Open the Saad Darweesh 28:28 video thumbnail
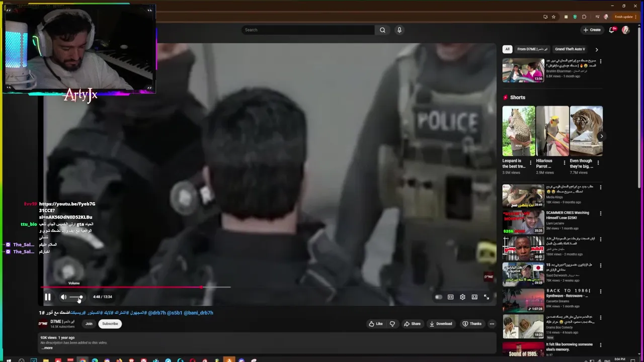The image size is (644, 362). 523,274
